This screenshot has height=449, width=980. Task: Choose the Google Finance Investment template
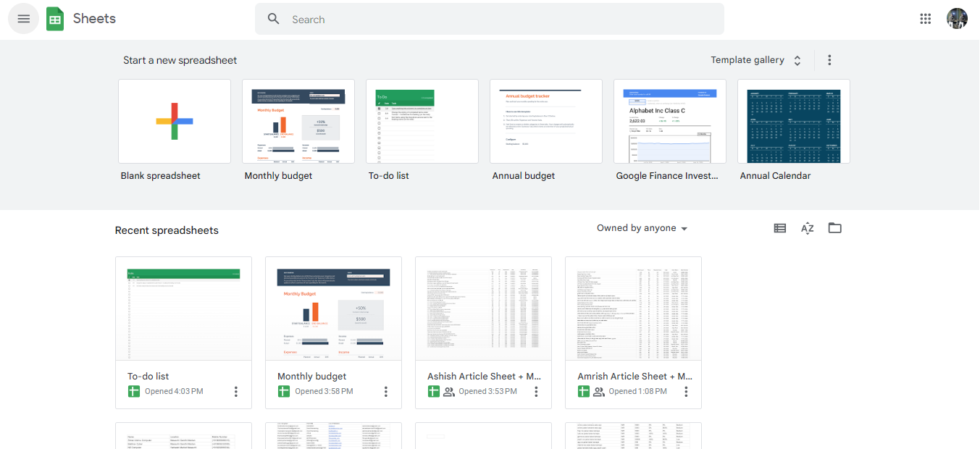click(x=670, y=122)
